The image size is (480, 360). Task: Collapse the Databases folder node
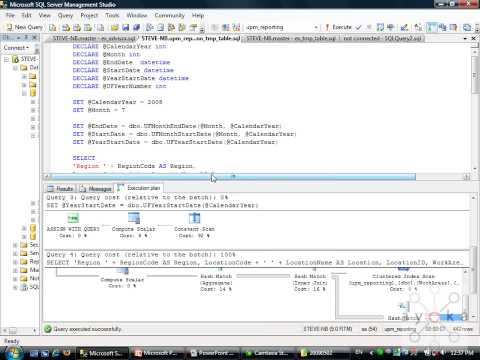coord(15,68)
